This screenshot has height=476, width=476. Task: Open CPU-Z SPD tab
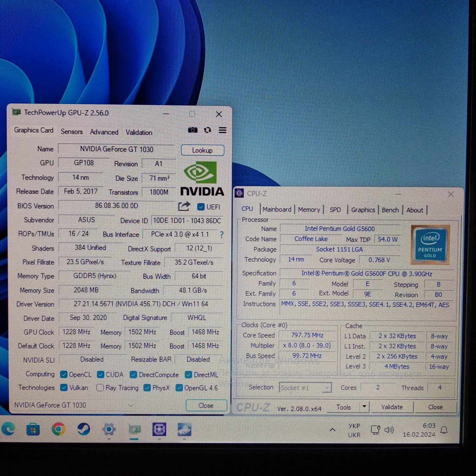point(335,210)
